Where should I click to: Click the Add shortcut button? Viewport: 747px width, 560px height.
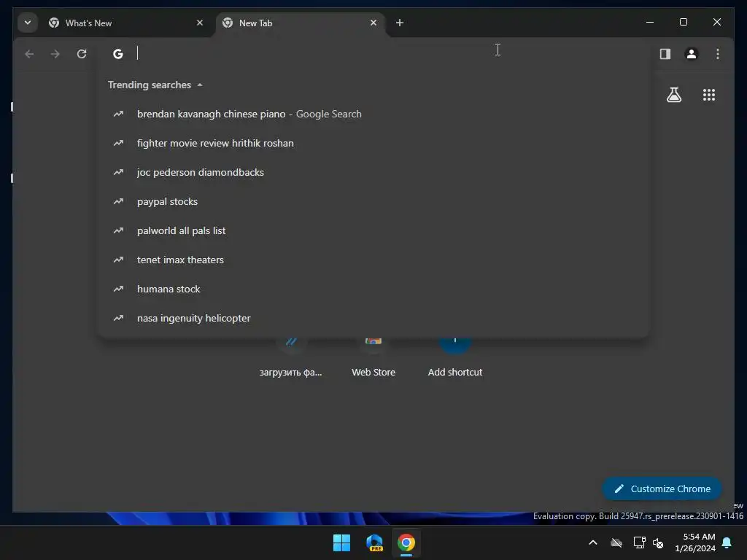[x=455, y=357]
